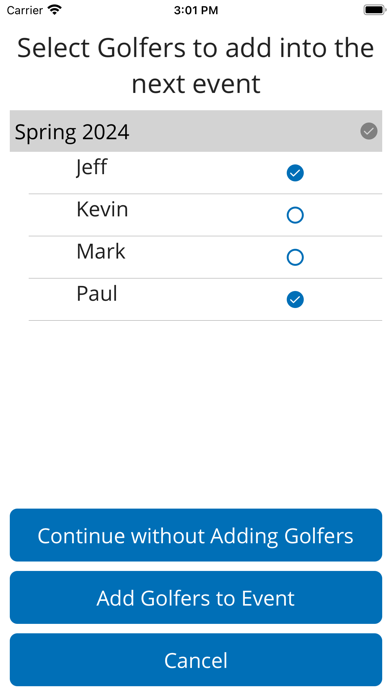Click Add Golfers to Event button

pos(196,597)
